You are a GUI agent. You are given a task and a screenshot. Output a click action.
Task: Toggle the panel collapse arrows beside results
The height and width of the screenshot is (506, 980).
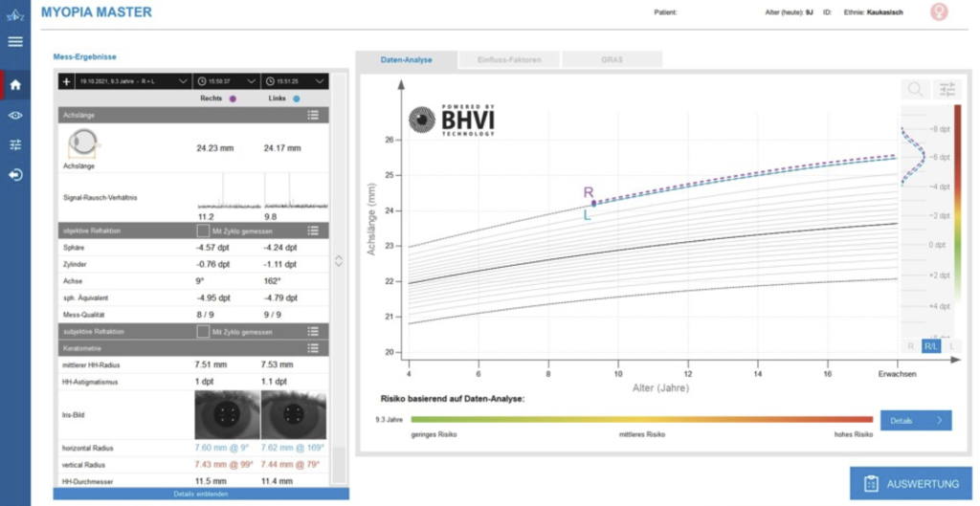click(339, 261)
